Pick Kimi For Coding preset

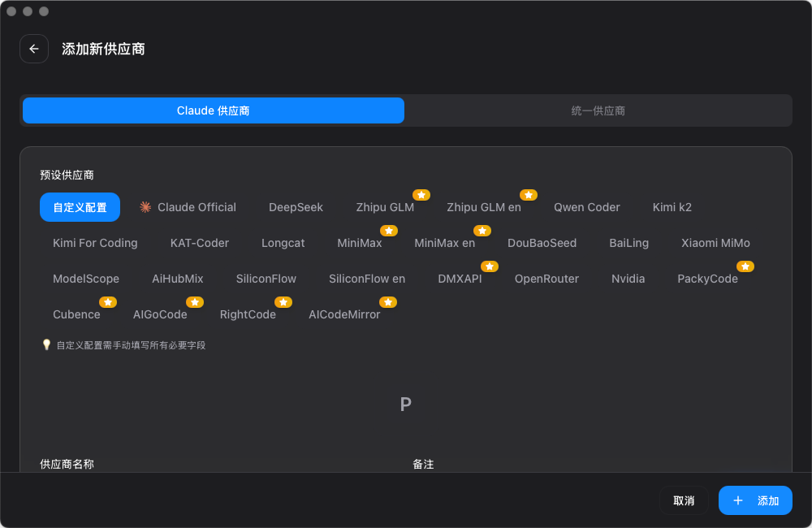(x=95, y=243)
